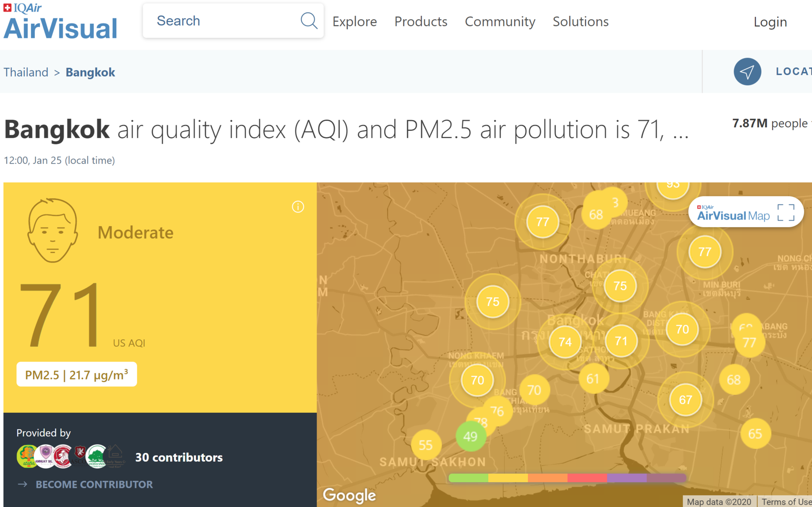
Task: Click the Bangkok air quality headline
Action: (x=346, y=129)
